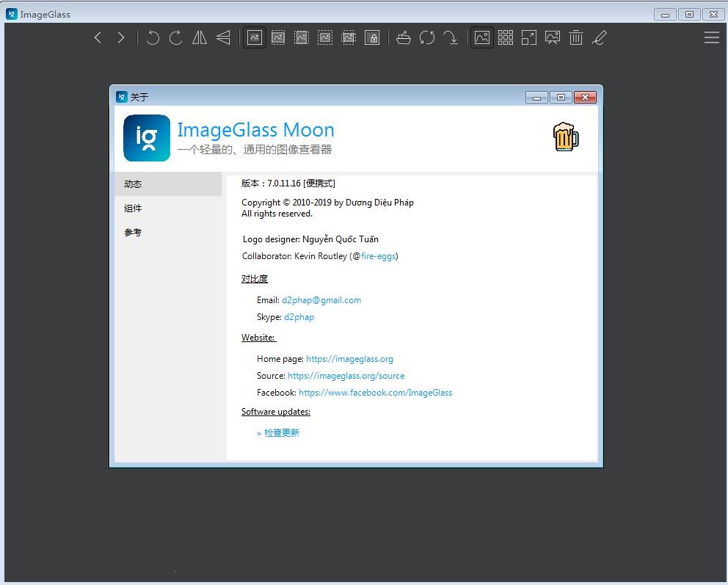Click the Edit image pencil icon
Image resolution: width=728 pixels, height=585 pixels.
coord(600,37)
